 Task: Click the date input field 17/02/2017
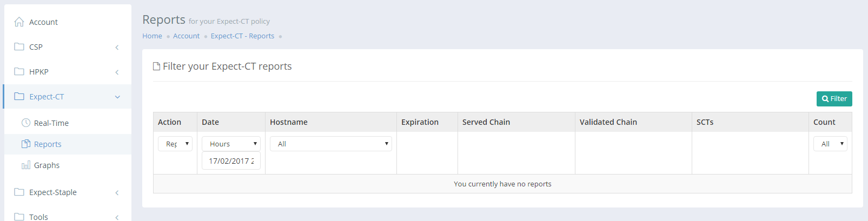(x=231, y=161)
